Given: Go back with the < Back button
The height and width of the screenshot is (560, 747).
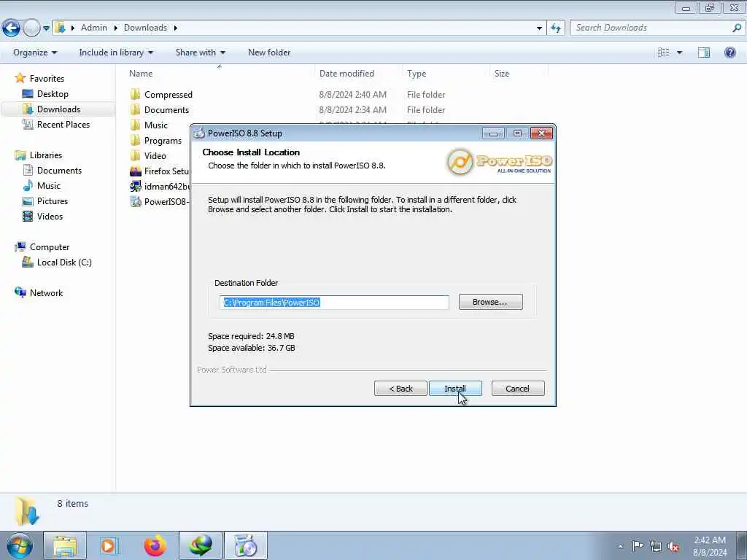Looking at the screenshot, I should (400, 389).
